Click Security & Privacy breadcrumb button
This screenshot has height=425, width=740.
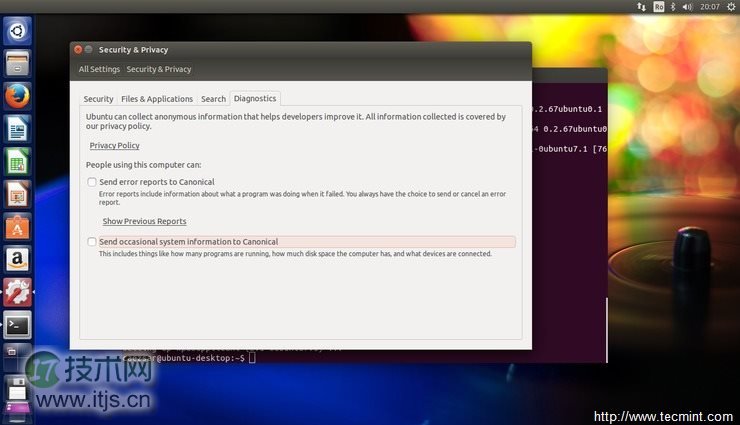click(x=159, y=69)
